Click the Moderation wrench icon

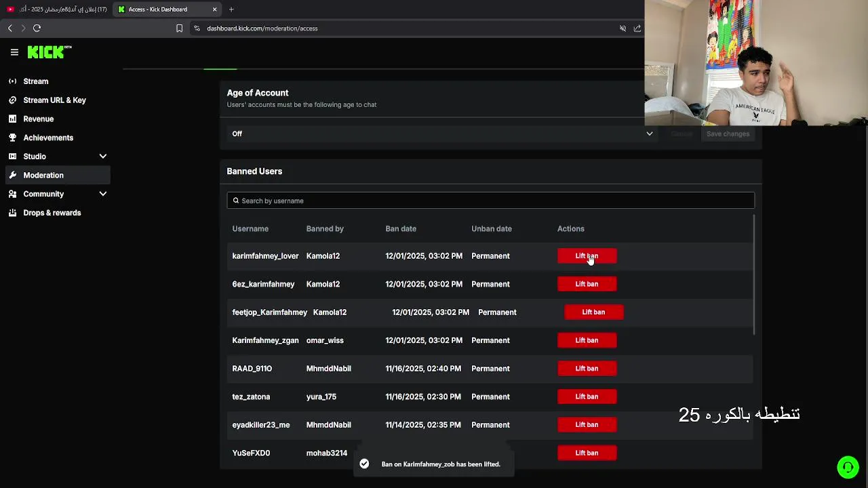tap(12, 175)
